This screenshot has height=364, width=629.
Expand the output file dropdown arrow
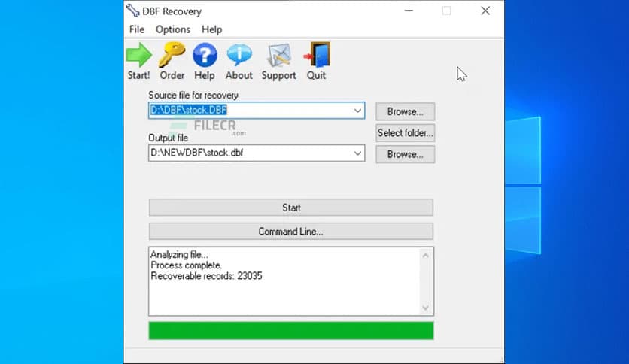(357, 153)
